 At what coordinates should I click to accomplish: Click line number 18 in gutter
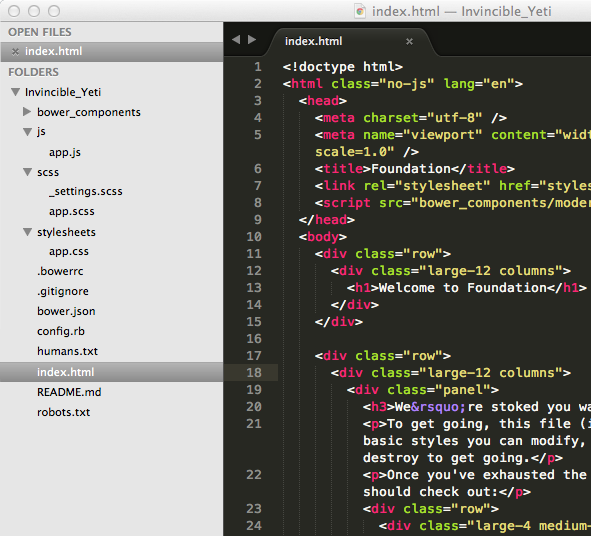[x=254, y=373]
